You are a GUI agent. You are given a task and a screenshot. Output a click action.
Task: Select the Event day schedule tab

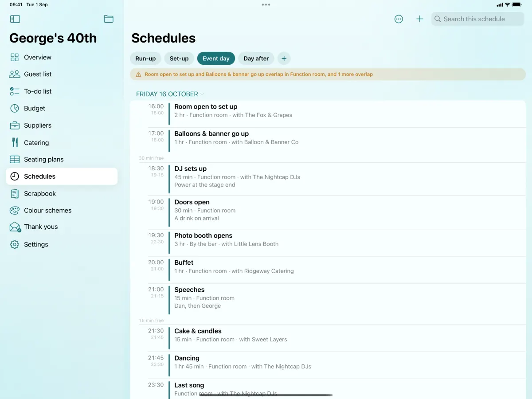[x=216, y=59]
